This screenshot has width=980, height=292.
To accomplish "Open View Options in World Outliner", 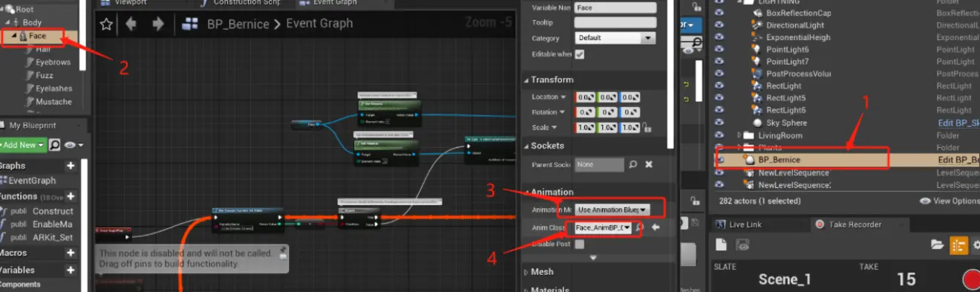I will tap(950, 201).
